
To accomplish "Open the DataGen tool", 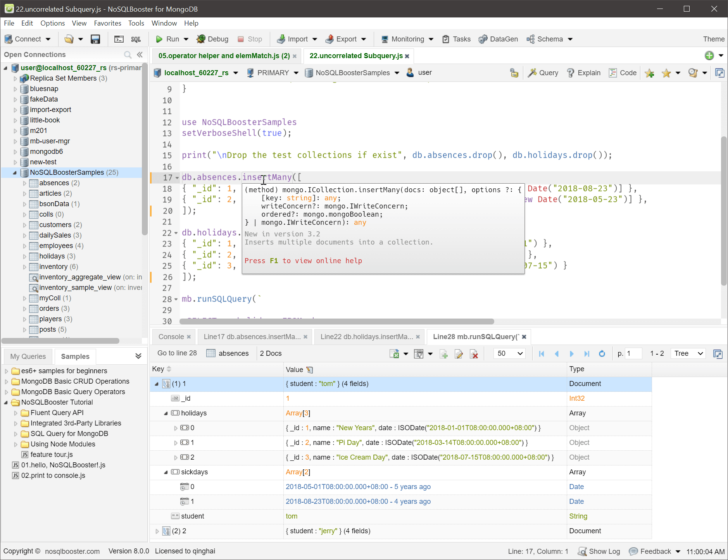I will [499, 39].
